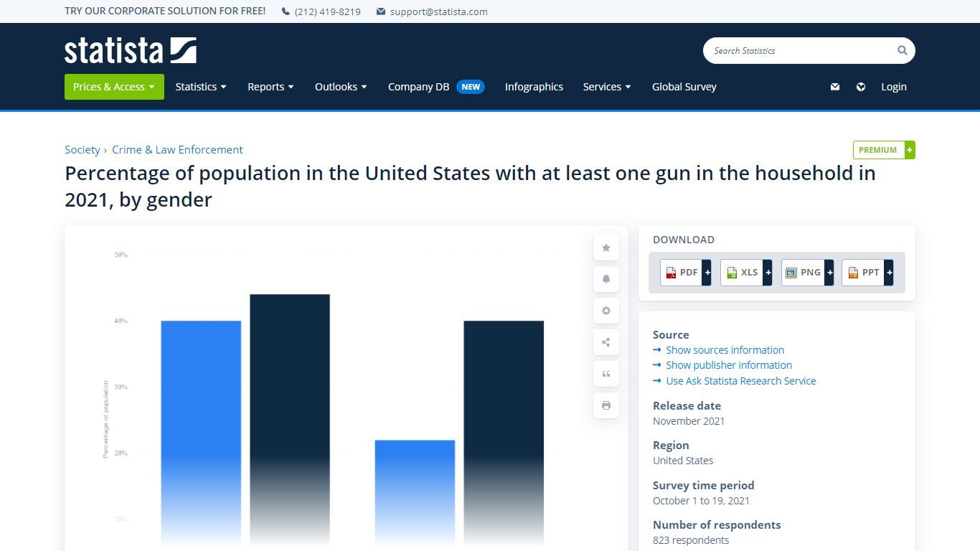The image size is (980, 551).
Task: Download the statistic as PPT
Action: [x=867, y=273]
